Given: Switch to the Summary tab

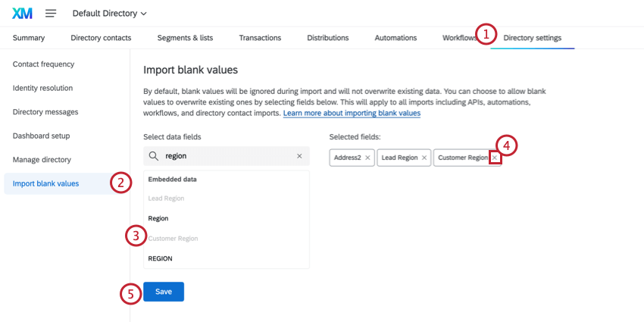Looking at the screenshot, I should click(29, 38).
